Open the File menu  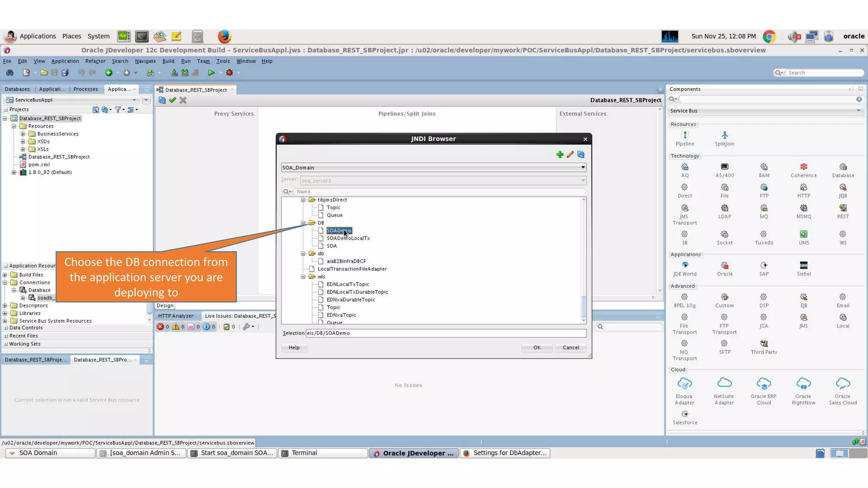(7, 61)
